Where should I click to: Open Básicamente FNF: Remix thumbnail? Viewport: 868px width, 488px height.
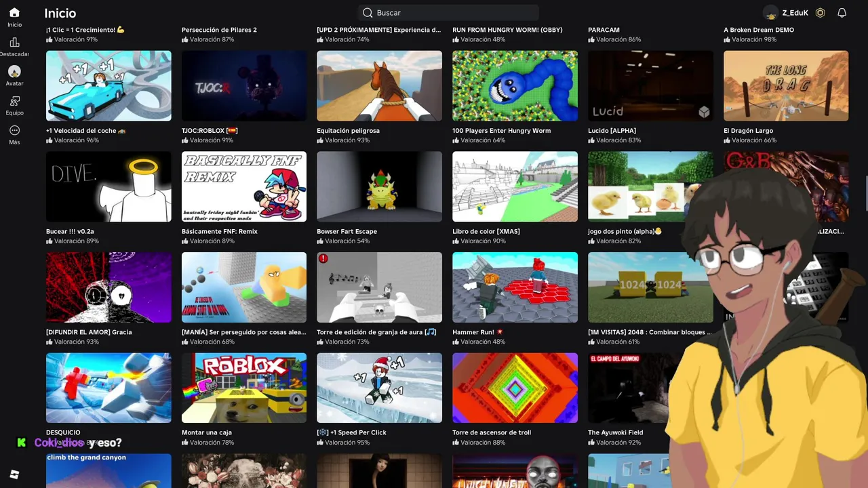[244, 186]
